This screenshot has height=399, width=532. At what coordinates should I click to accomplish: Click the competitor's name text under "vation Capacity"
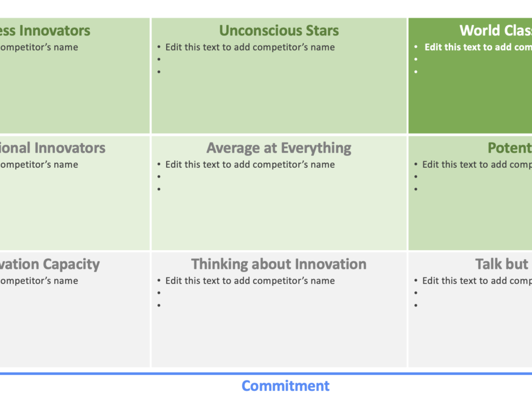pos(39,281)
